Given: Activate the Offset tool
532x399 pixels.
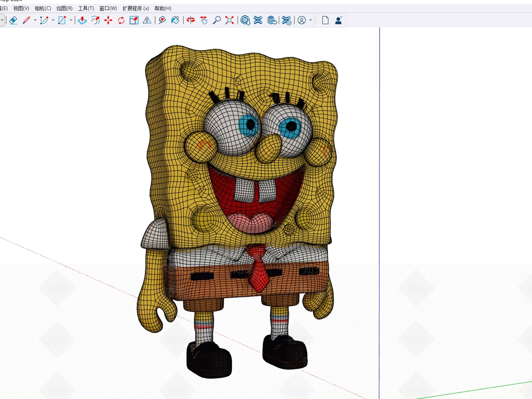Looking at the screenshot, I should coord(95,20).
